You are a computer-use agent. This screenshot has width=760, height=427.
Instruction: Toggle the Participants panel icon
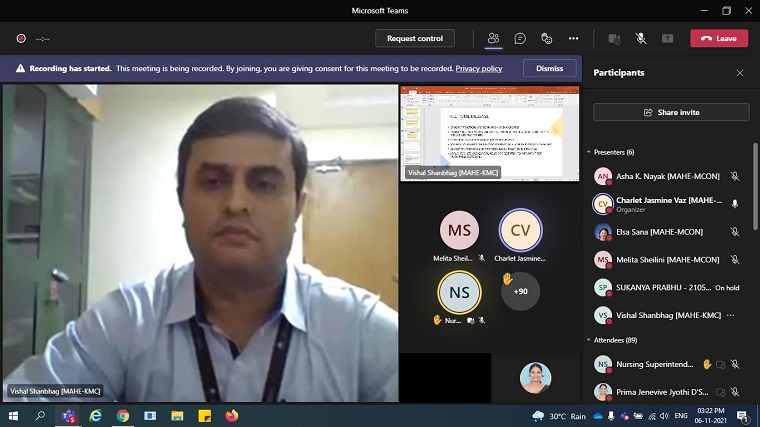(x=493, y=38)
